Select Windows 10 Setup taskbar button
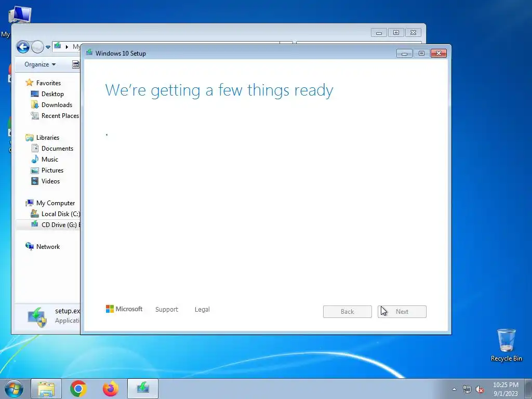 [143, 389]
